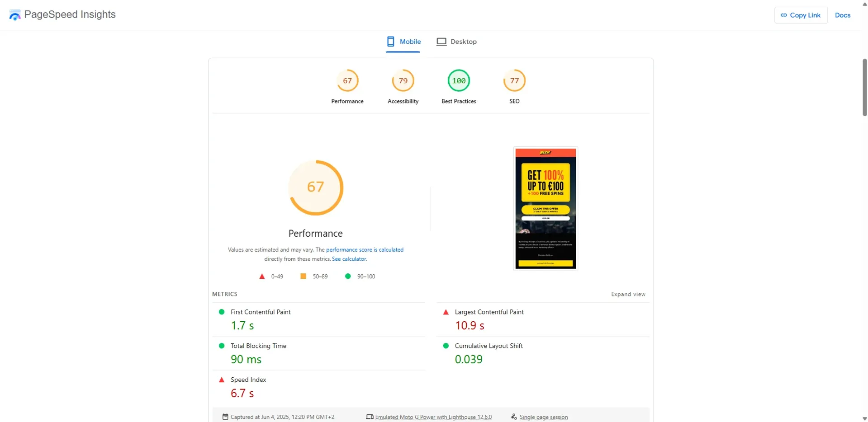Click the 'Captured at Jun 4, 2025' text

coord(282,417)
